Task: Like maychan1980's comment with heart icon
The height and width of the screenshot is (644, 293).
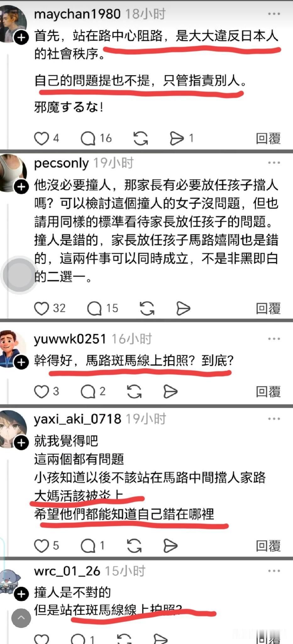Action: (41, 138)
